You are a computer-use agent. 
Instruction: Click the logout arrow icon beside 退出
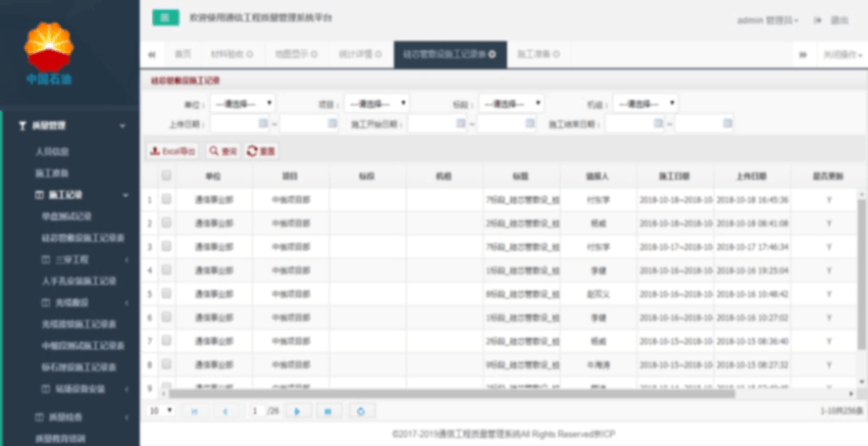click(x=818, y=20)
